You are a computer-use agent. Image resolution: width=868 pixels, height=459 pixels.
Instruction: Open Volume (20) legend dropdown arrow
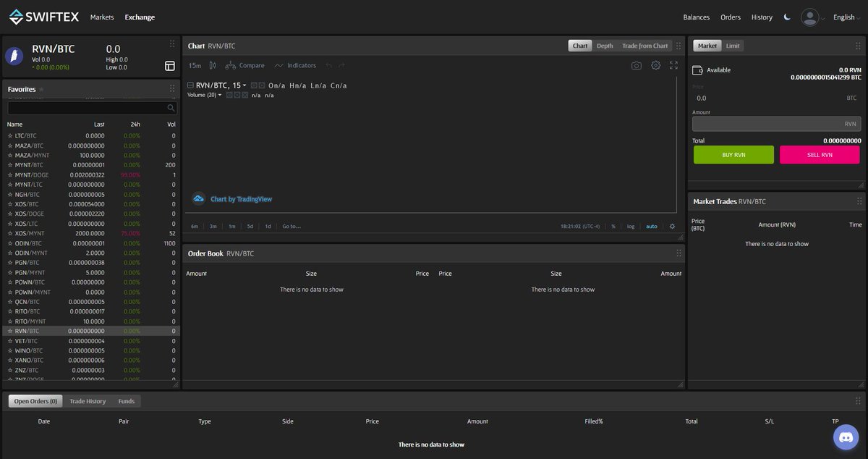220,95
